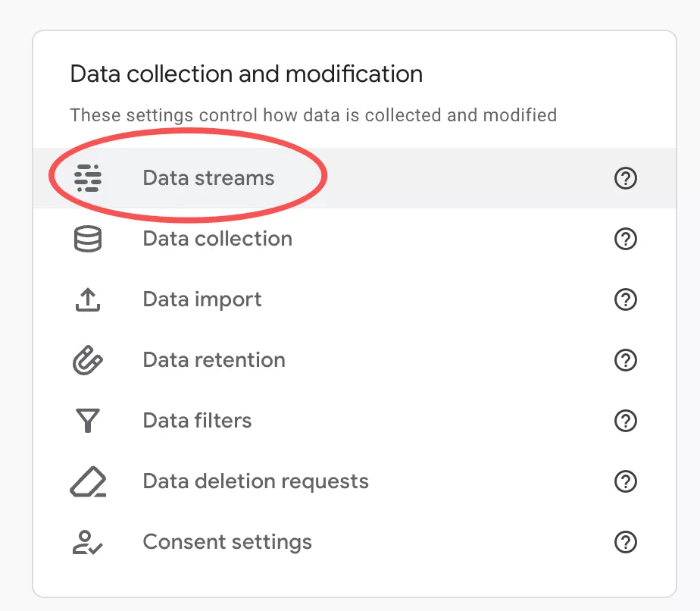Open help for Data import

(625, 299)
